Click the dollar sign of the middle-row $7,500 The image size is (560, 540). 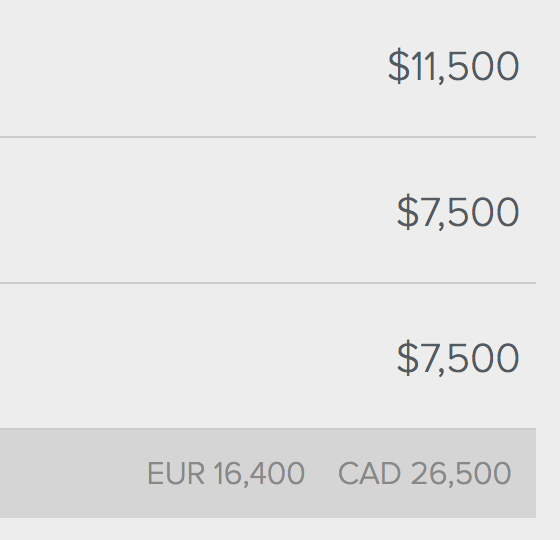[x=408, y=212]
